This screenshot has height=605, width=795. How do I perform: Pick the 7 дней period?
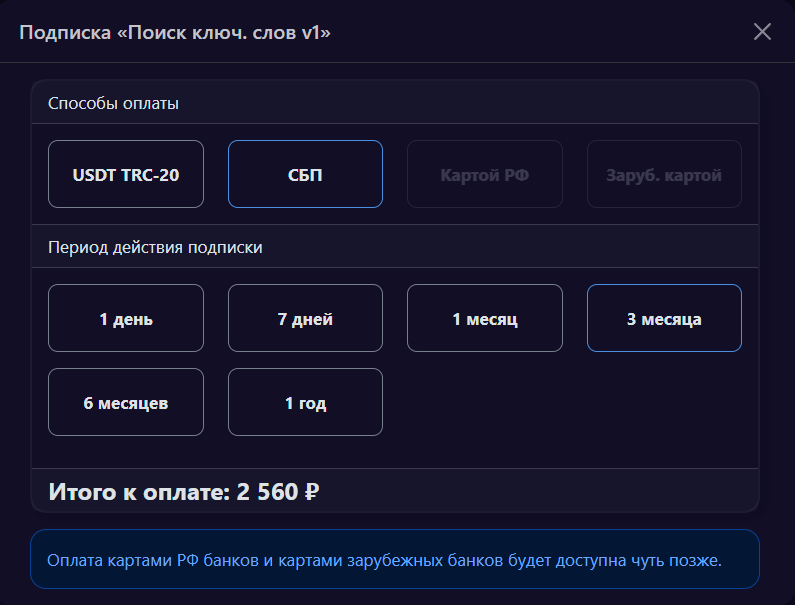(305, 319)
